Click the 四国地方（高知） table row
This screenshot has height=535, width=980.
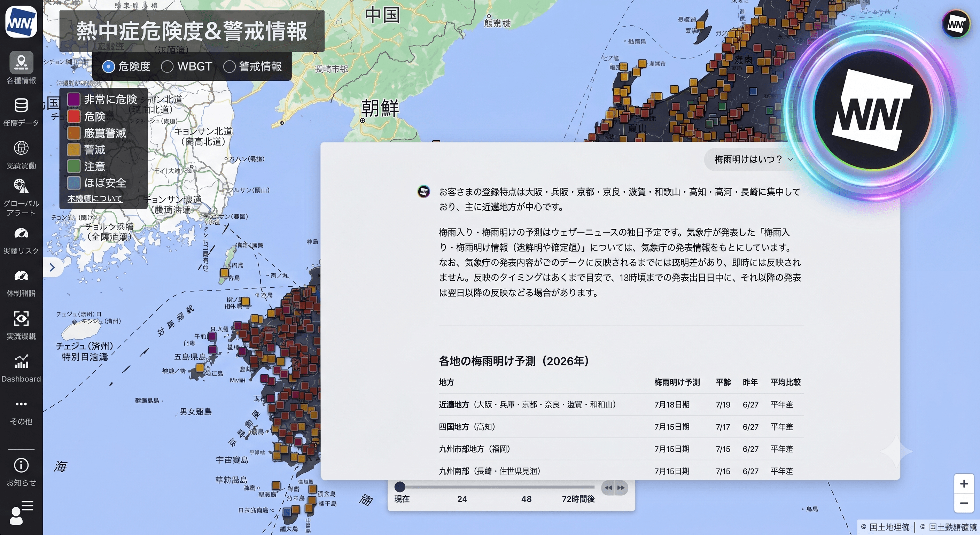coord(621,427)
